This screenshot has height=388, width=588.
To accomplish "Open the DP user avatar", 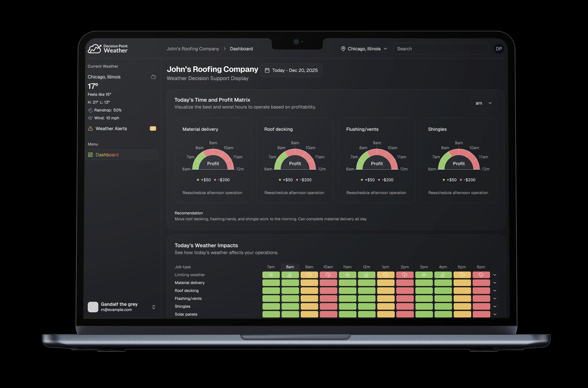I will point(499,49).
